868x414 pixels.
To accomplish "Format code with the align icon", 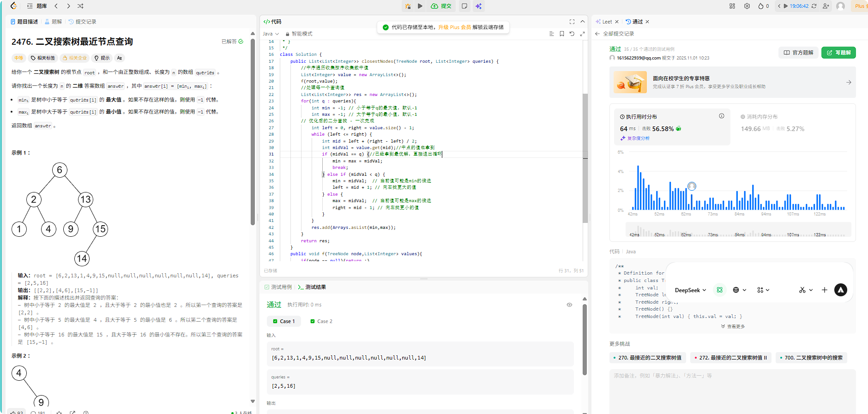I will click(551, 34).
